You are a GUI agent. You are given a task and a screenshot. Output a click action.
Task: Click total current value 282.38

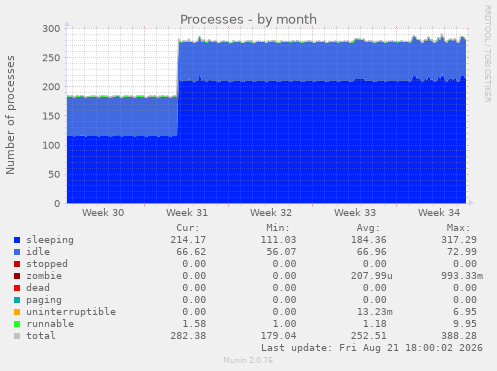188,336
